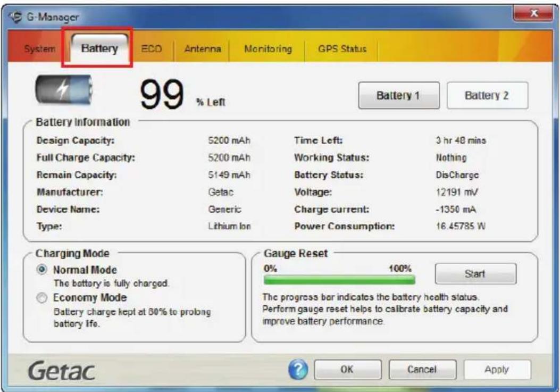Click the Charge current value -1350 mA
Image resolution: width=560 pixels, height=392 pixels.
pyautogui.click(x=456, y=210)
